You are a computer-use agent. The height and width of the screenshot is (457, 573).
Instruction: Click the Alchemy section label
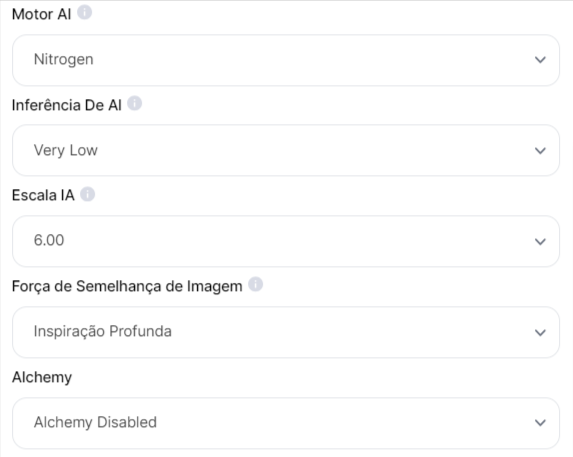[x=42, y=377]
